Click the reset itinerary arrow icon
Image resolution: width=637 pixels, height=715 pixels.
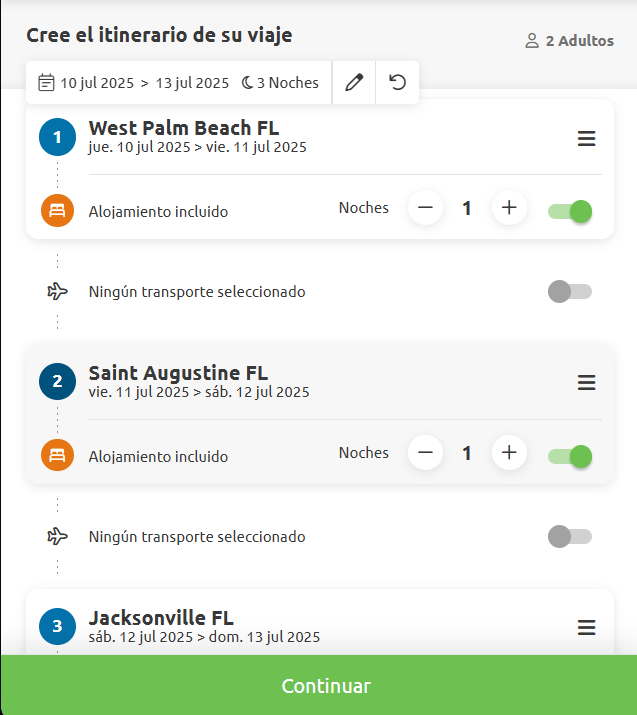398,83
